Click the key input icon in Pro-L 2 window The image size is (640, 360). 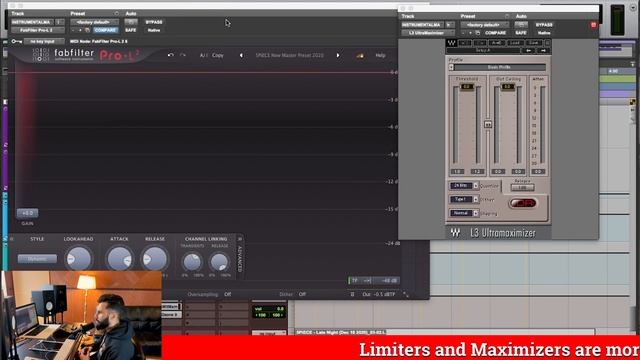16,41
